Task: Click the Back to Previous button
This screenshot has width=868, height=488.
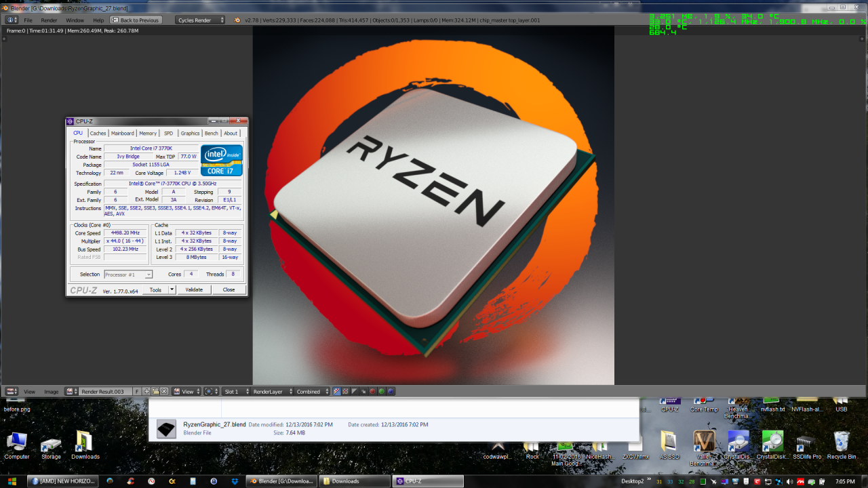Action: [135, 20]
